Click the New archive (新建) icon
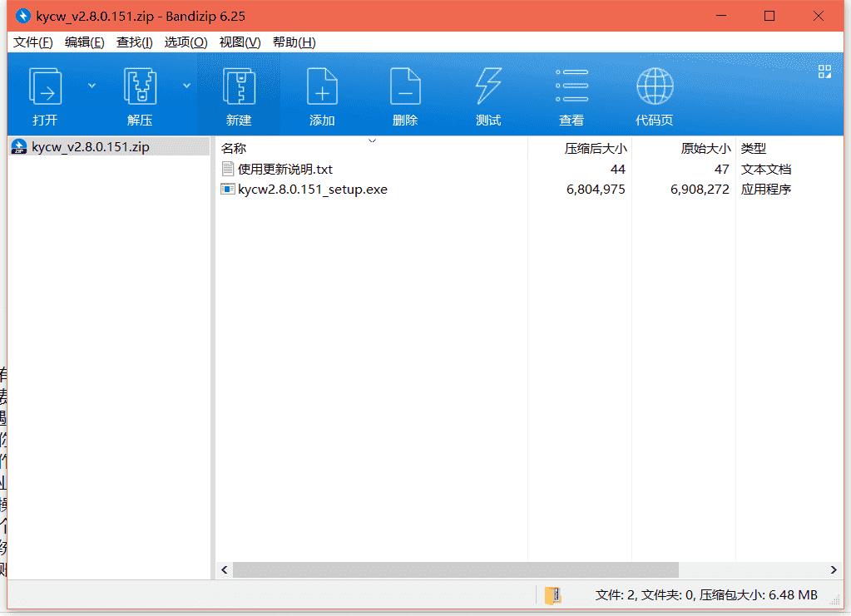This screenshot has height=616, width=851. click(239, 86)
